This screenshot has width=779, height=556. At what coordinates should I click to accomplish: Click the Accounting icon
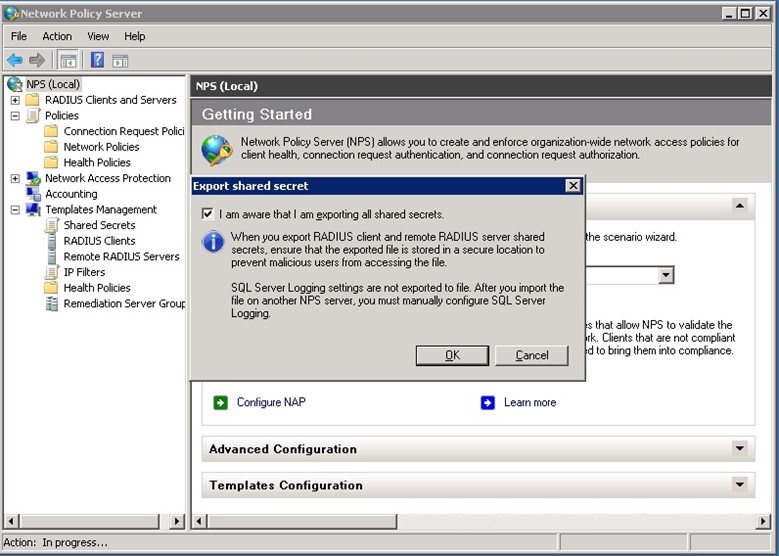33,194
